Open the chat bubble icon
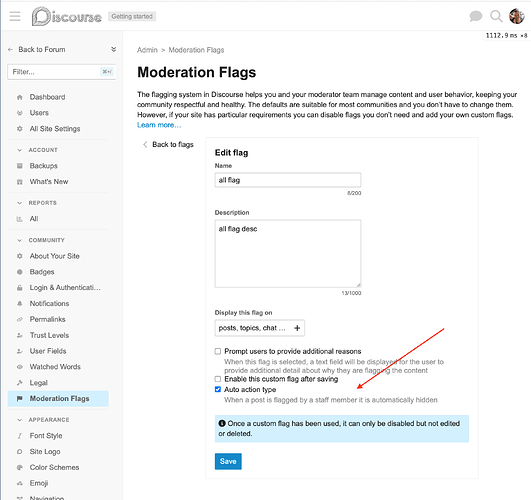 (475, 16)
